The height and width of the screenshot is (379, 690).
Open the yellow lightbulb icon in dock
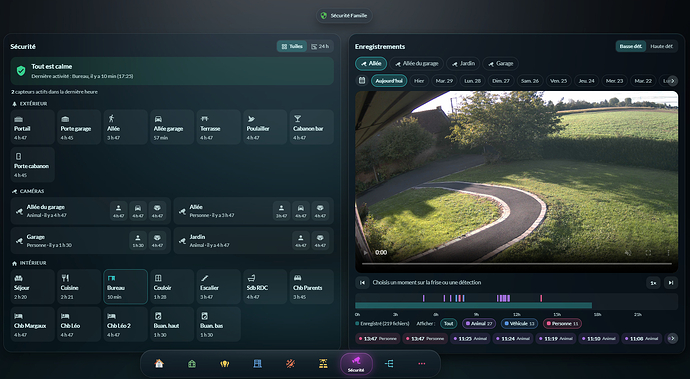point(225,364)
